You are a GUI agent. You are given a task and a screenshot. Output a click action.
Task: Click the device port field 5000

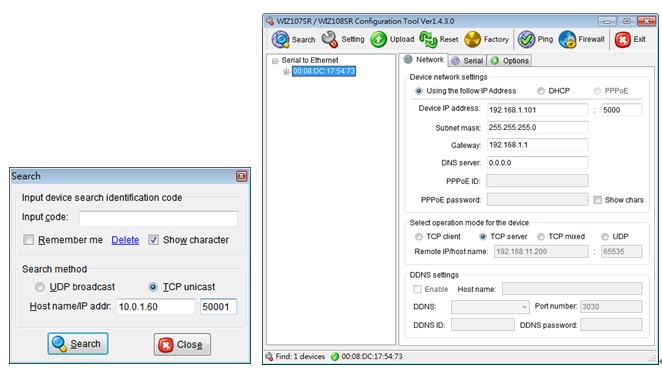pyautogui.click(x=621, y=110)
